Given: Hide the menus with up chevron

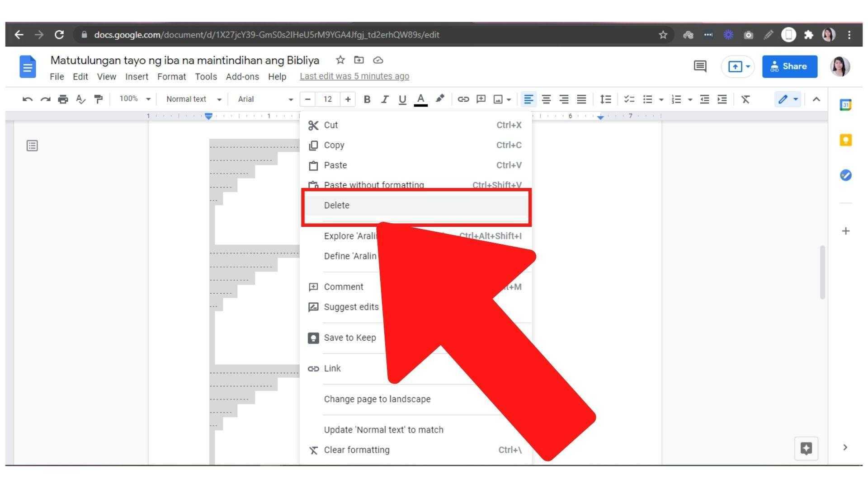Looking at the screenshot, I should click(x=816, y=99).
